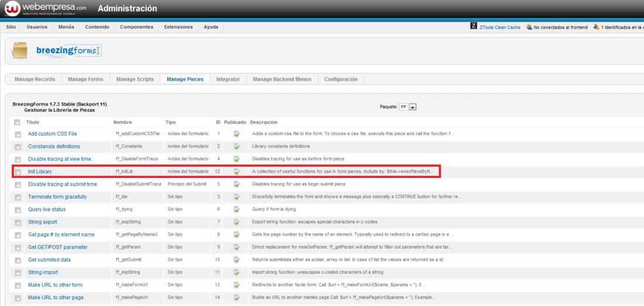This screenshot has width=644, height=306.
Task: Open the Usuarios menu
Action: (x=37, y=27)
